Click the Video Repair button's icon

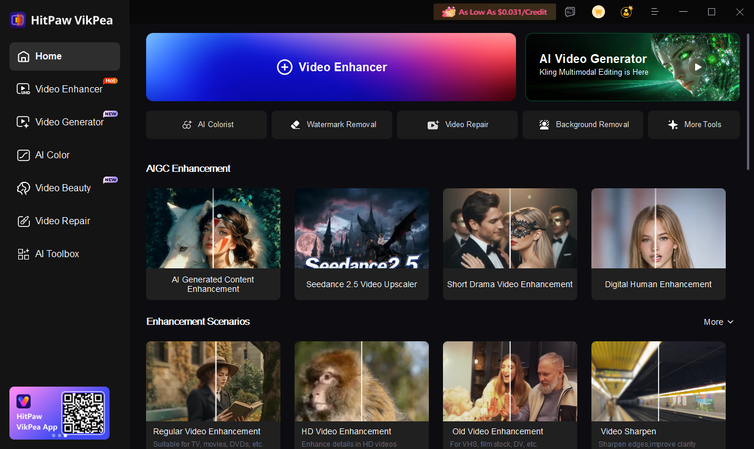pos(433,125)
